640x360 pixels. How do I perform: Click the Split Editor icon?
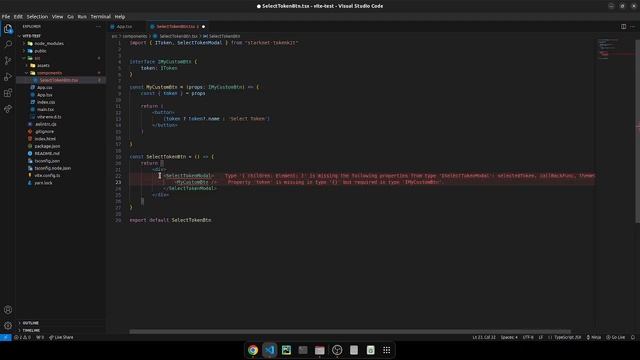(623, 27)
